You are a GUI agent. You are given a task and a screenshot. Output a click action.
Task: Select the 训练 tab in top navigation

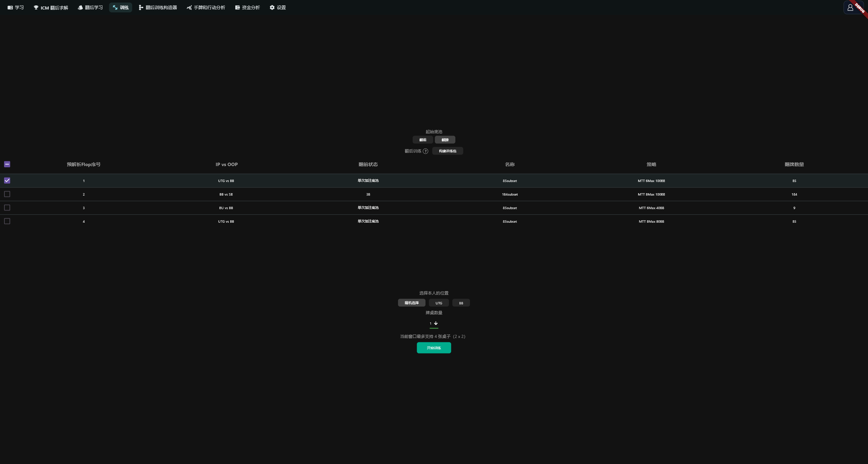(121, 7)
